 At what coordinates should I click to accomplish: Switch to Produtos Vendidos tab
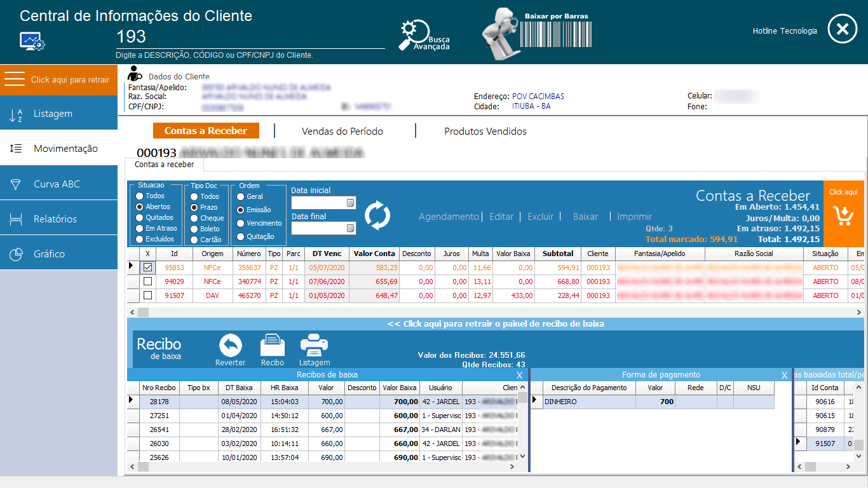[x=485, y=131]
